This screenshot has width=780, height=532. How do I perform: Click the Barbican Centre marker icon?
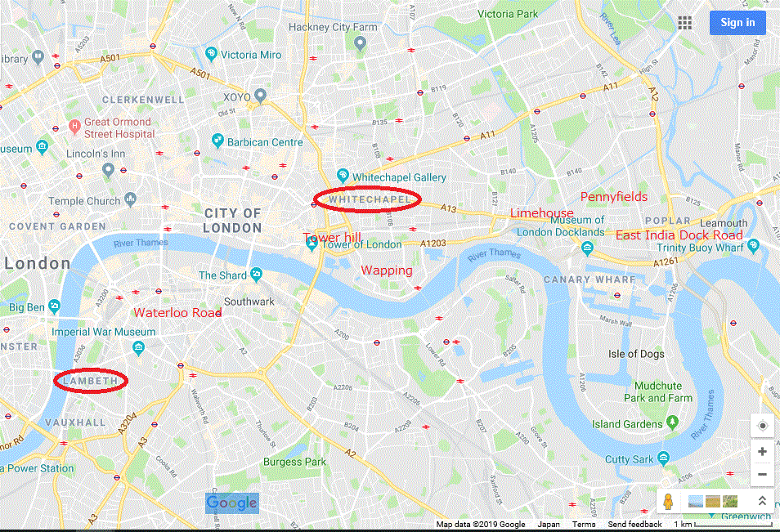(x=217, y=141)
